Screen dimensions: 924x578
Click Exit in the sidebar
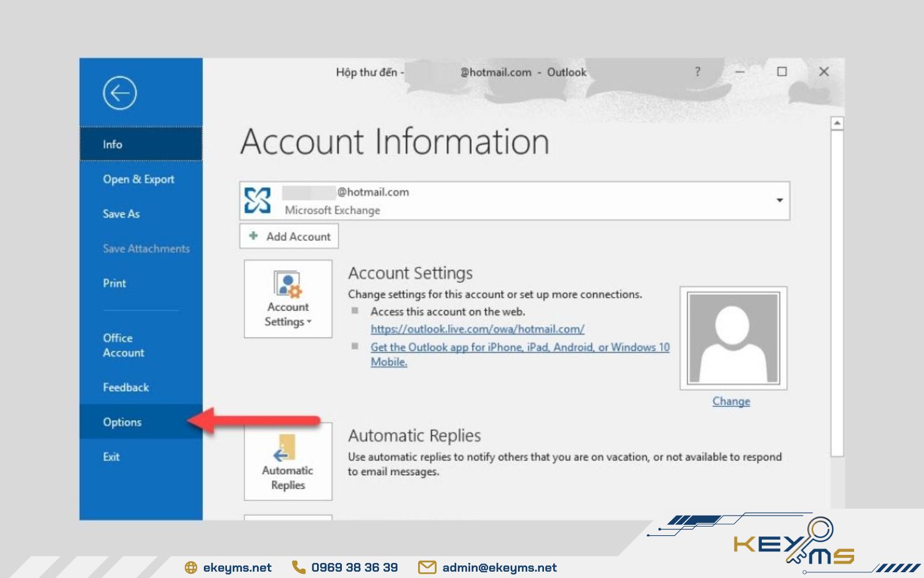pyautogui.click(x=141, y=457)
